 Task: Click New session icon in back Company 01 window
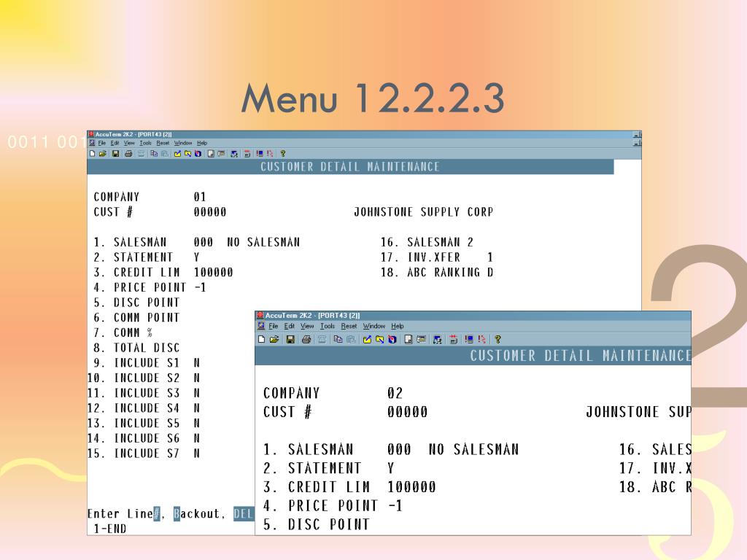[93, 153]
